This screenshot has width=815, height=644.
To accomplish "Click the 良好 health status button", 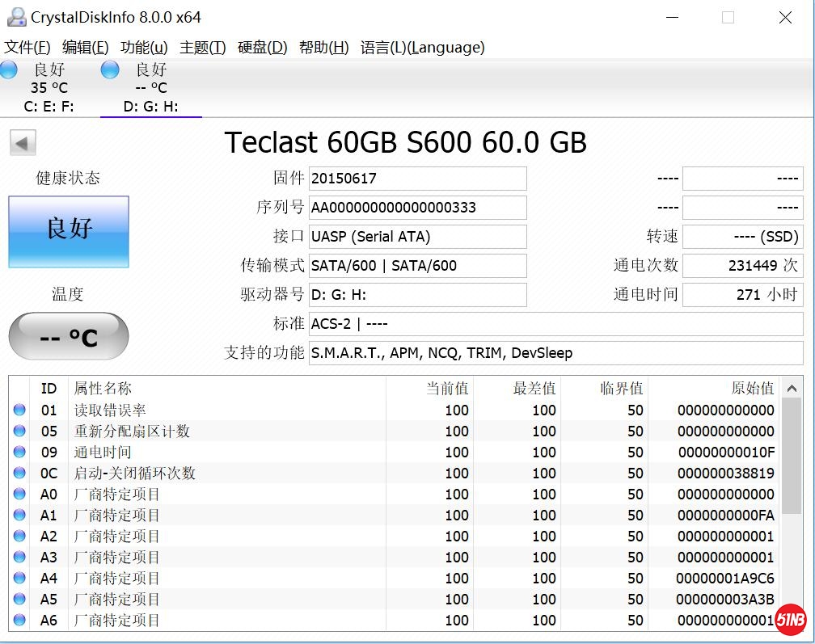I will coord(69,231).
